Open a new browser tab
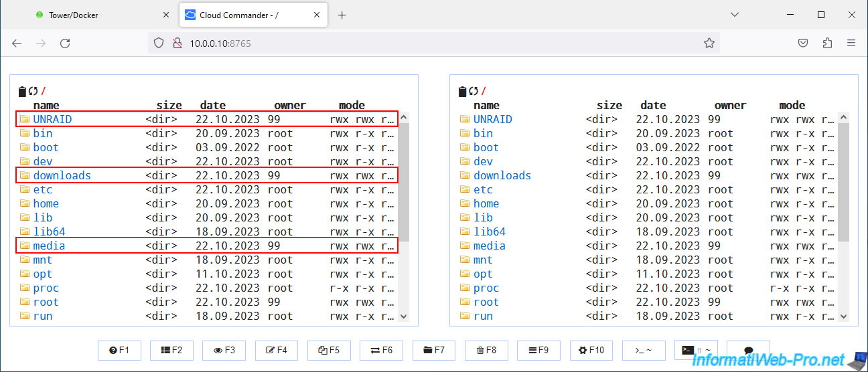The image size is (868, 372). point(342,15)
